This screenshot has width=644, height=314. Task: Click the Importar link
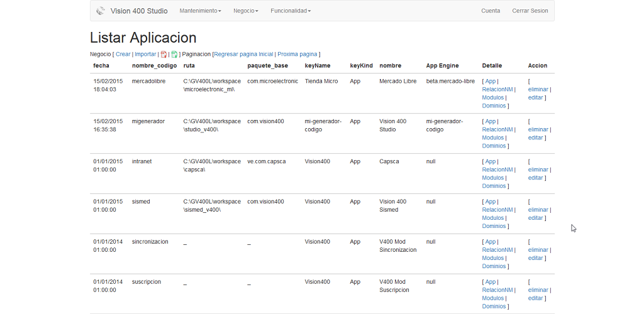click(x=145, y=55)
